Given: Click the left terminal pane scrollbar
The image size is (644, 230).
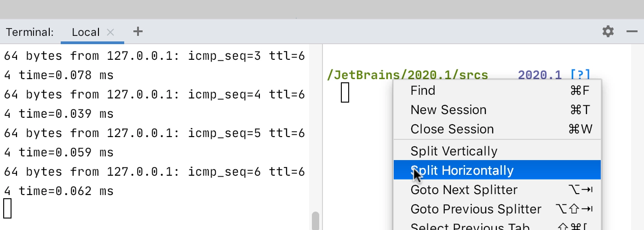Looking at the screenshot, I should (316, 220).
